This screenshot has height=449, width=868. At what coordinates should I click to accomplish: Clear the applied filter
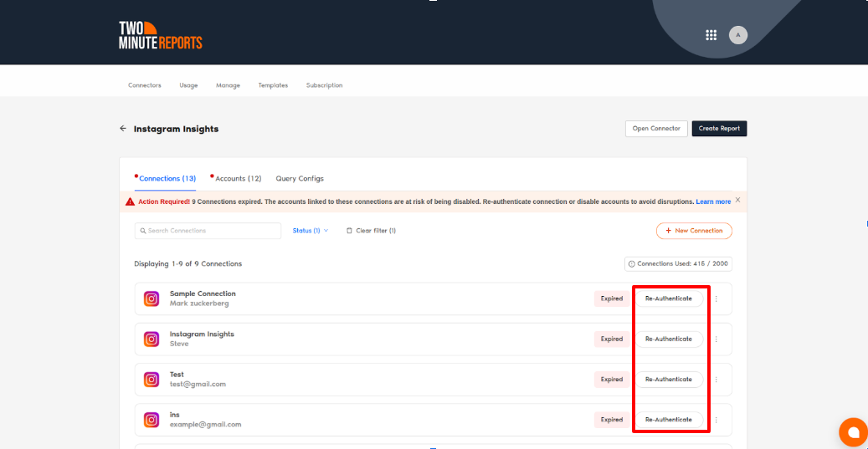point(371,231)
